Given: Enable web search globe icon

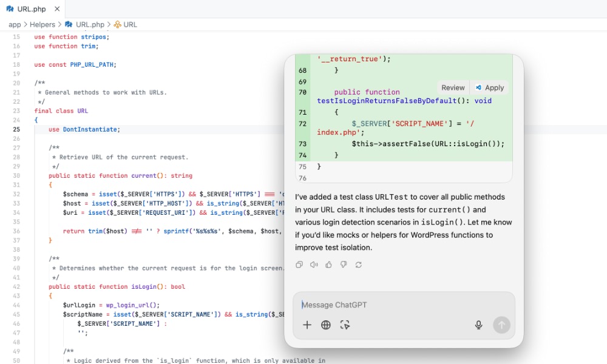Looking at the screenshot, I should point(326,325).
